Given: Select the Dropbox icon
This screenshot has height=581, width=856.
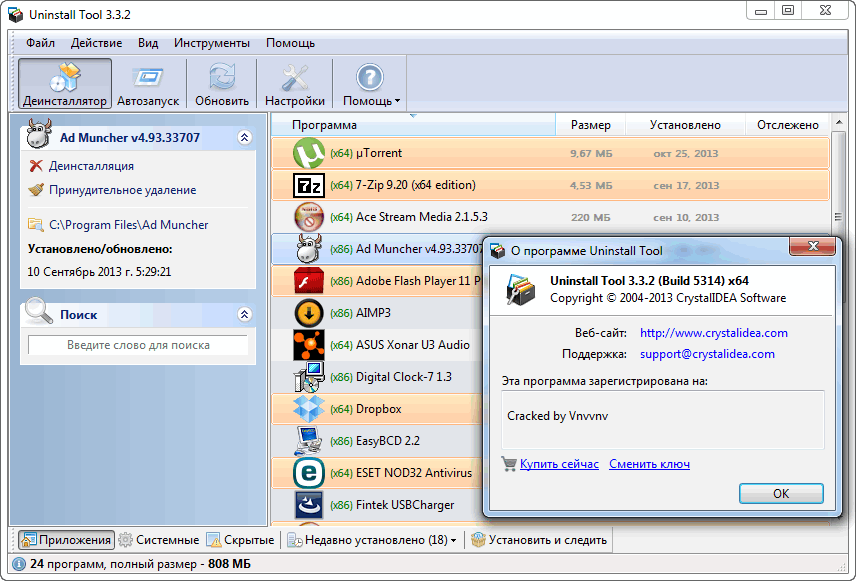Looking at the screenshot, I should click(x=308, y=409).
